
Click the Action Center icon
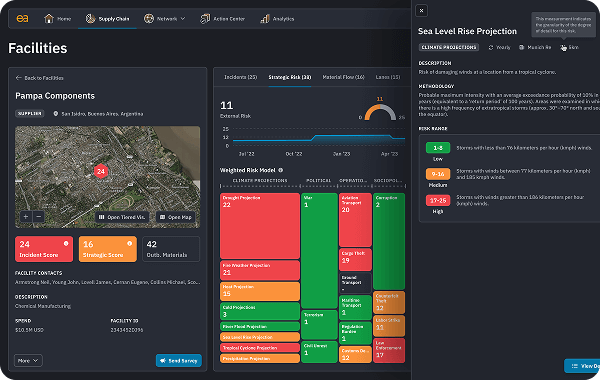pyautogui.click(x=205, y=18)
